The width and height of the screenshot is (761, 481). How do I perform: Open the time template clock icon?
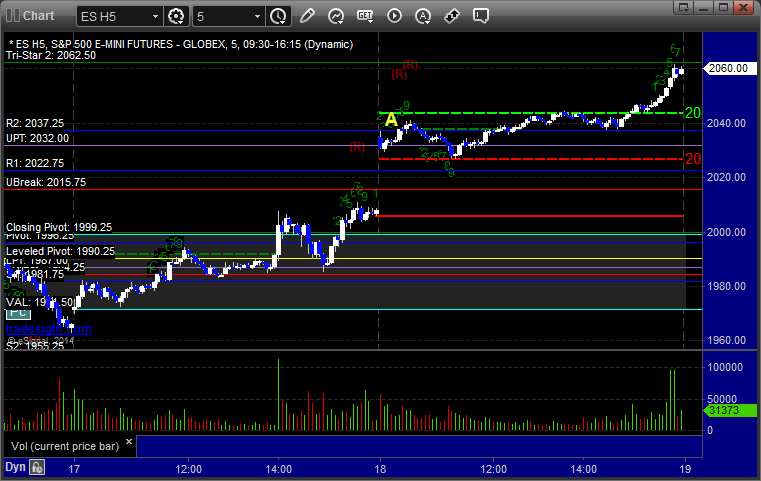278,16
